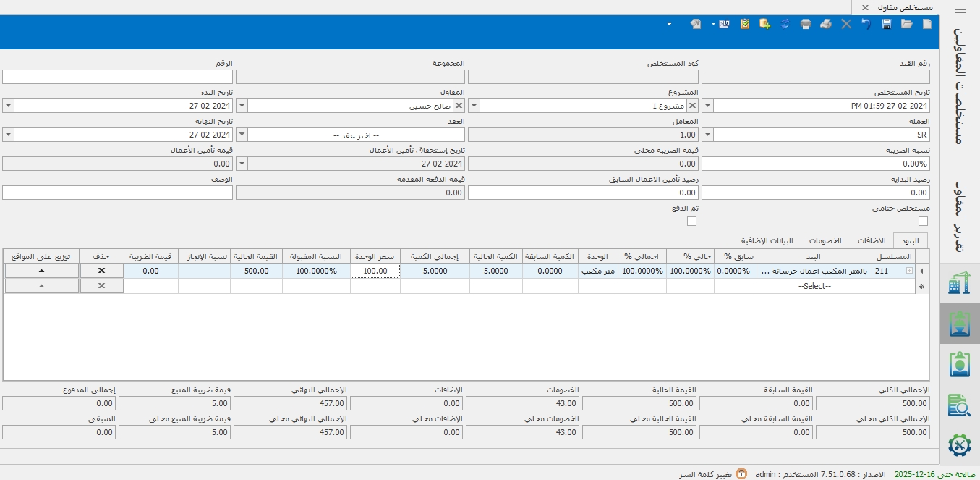This screenshot has width=980, height=480.
Task: Click the New document icon in toolbar
Action: (927, 24)
